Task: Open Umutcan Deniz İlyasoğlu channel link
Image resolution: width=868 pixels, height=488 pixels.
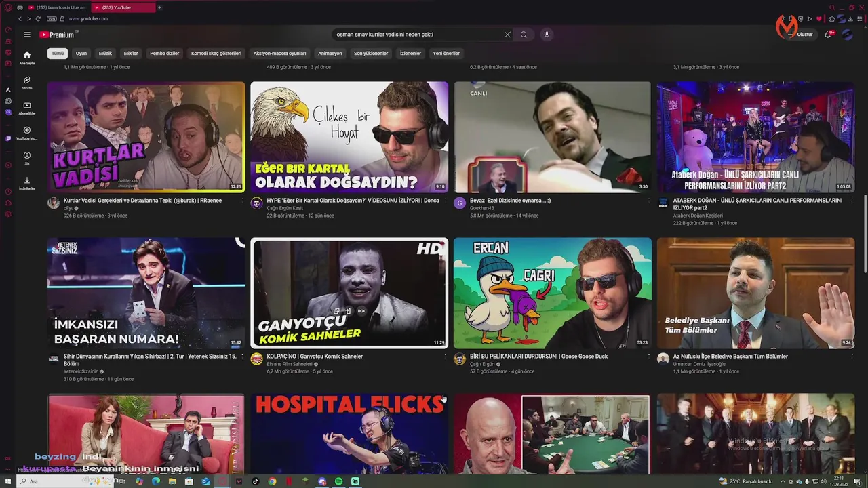Action: click(x=699, y=364)
